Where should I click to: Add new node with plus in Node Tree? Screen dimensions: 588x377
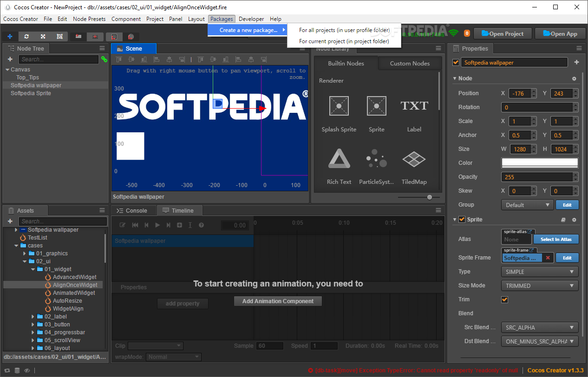pyautogui.click(x=10, y=59)
